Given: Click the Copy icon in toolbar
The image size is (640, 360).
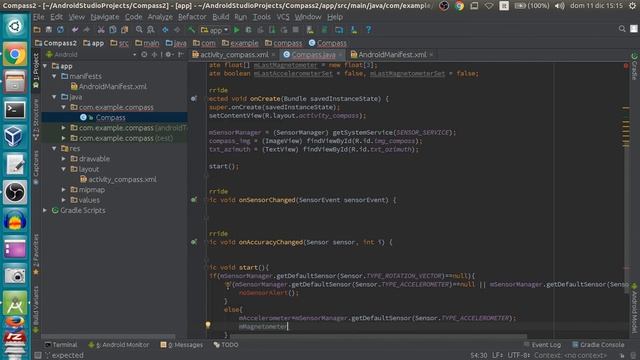Looking at the screenshot, I should pyautogui.click(x=113, y=30).
